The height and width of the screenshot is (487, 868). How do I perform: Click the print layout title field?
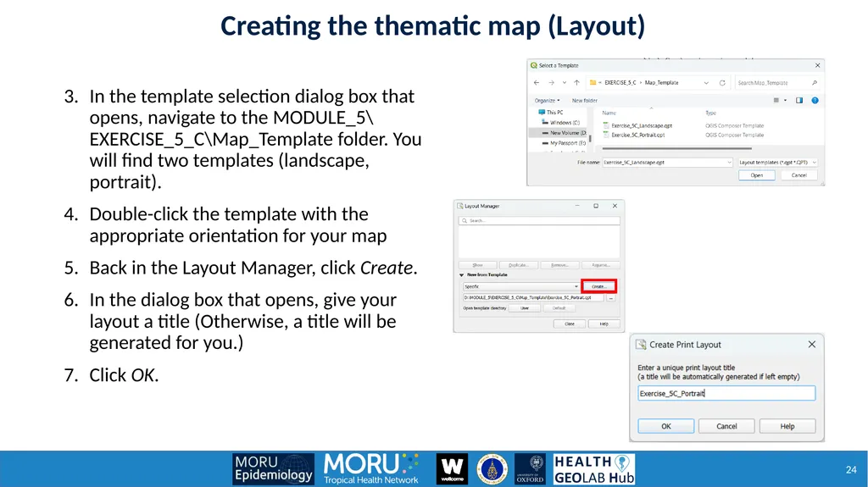(726, 394)
